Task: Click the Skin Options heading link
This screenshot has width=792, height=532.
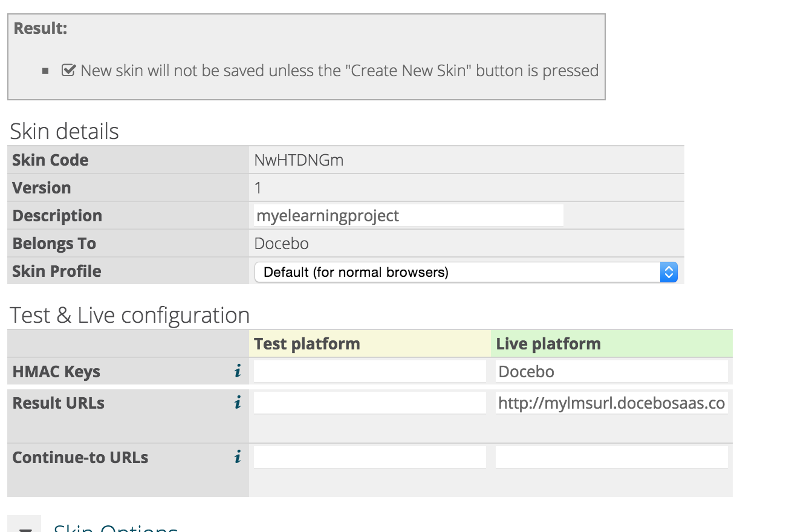Action: [x=115, y=527]
